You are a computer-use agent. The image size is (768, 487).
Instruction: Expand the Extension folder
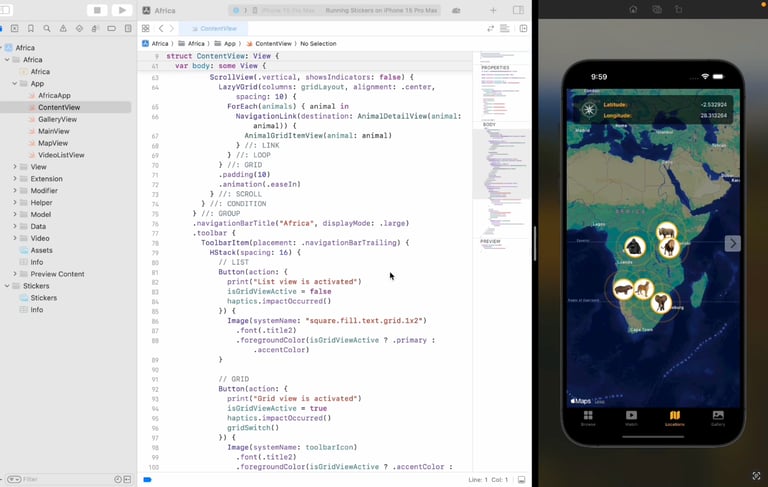point(15,179)
